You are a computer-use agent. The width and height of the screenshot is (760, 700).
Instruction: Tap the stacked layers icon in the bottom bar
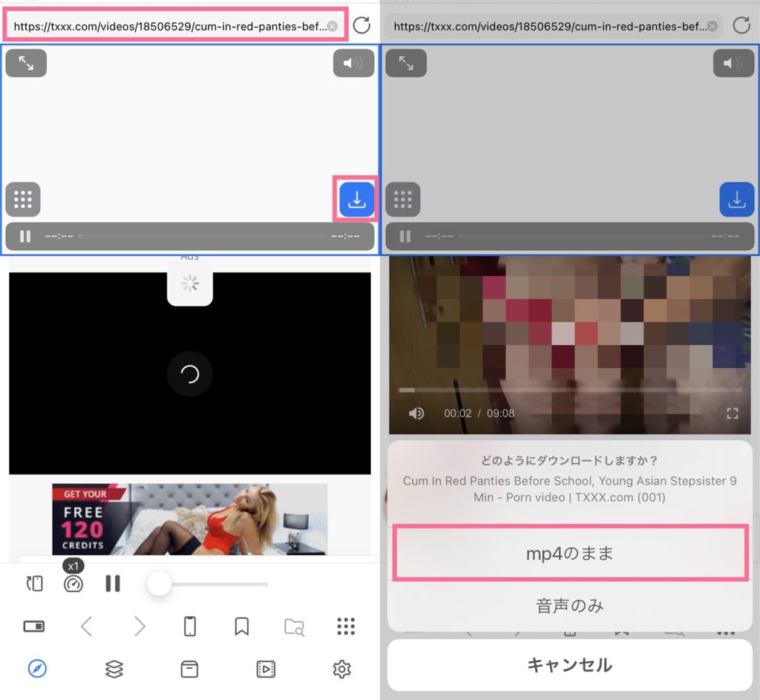114,669
